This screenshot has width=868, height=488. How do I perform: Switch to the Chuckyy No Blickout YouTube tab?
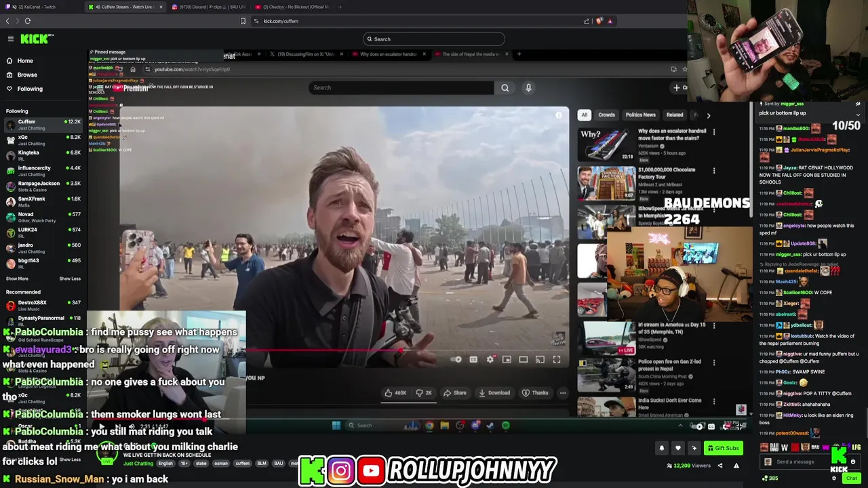point(292,7)
